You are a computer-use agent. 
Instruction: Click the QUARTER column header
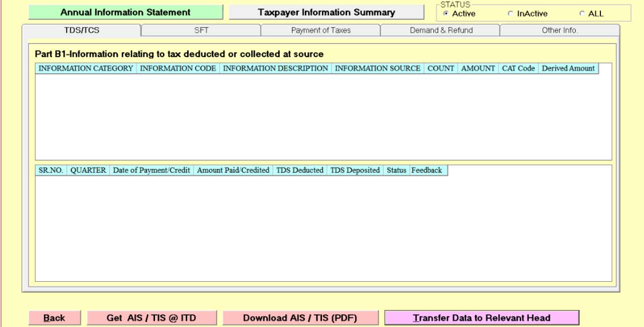coord(88,171)
